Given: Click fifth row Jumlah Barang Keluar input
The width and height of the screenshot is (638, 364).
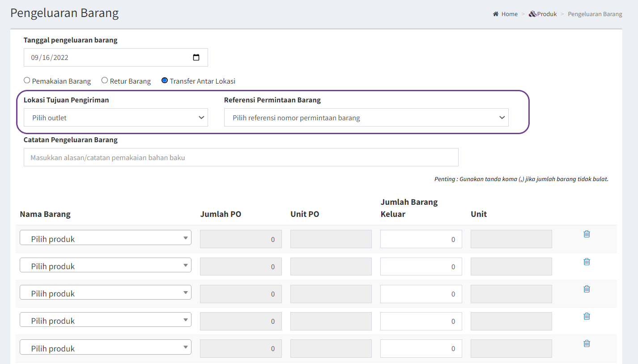Looking at the screenshot, I should pyautogui.click(x=421, y=348).
